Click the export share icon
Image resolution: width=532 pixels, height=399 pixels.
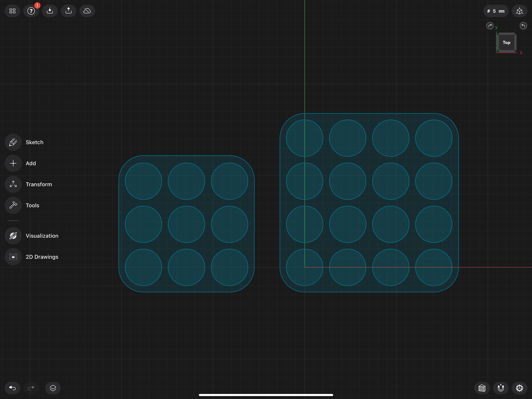pyautogui.click(x=68, y=11)
